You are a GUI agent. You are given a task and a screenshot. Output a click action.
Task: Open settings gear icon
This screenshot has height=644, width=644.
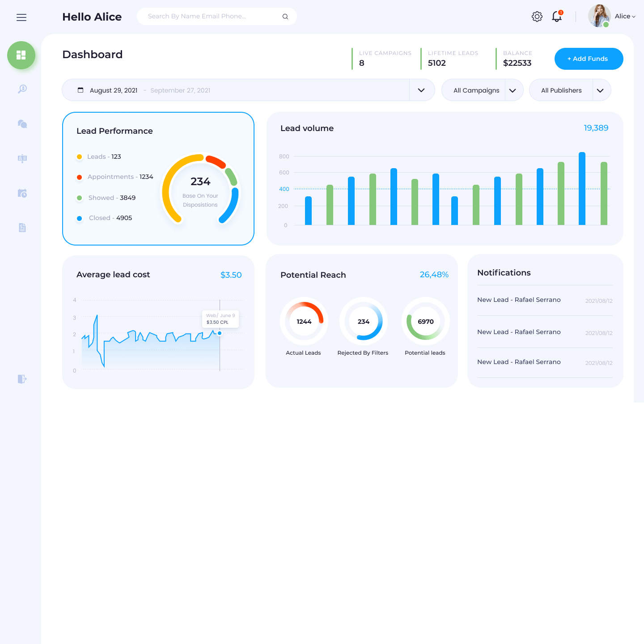537,17
